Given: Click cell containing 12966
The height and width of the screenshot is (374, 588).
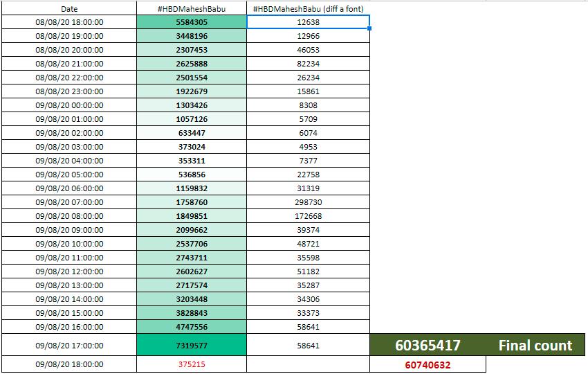Looking at the screenshot, I should click(x=308, y=36).
